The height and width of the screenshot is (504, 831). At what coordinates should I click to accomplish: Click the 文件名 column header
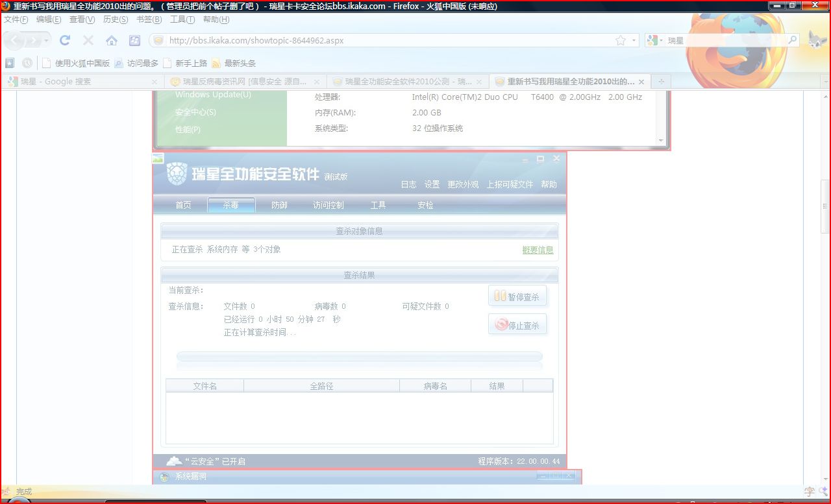point(205,386)
